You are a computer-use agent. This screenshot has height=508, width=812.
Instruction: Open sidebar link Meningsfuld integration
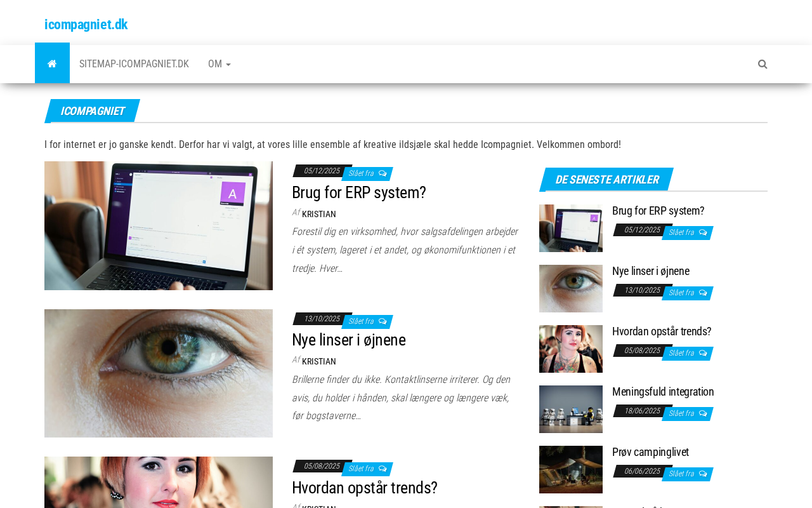pyautogui.click(x=663, y=392)
